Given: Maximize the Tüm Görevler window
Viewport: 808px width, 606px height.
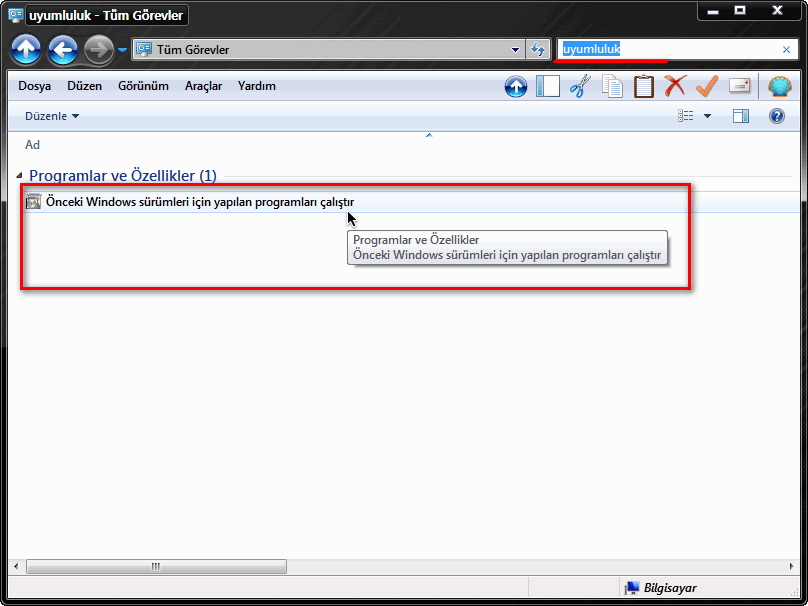Looking at the screenshot, I should click(x=740, y=10).
